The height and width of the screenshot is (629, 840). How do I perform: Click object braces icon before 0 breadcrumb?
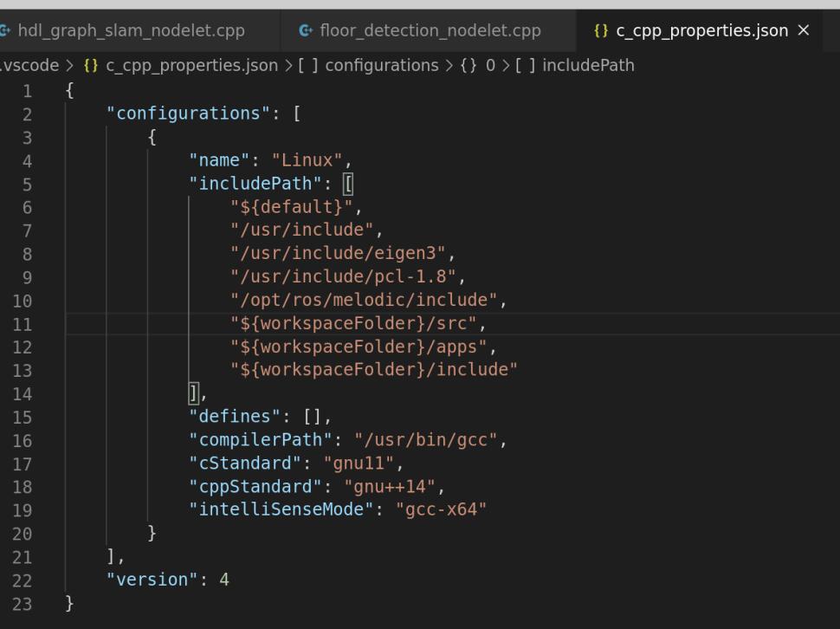(468, 65)
